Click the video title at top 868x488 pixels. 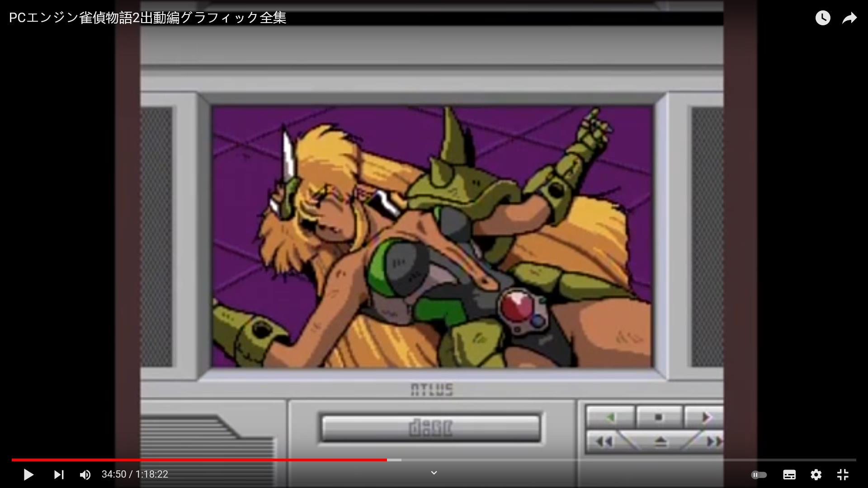pos(147,18)
